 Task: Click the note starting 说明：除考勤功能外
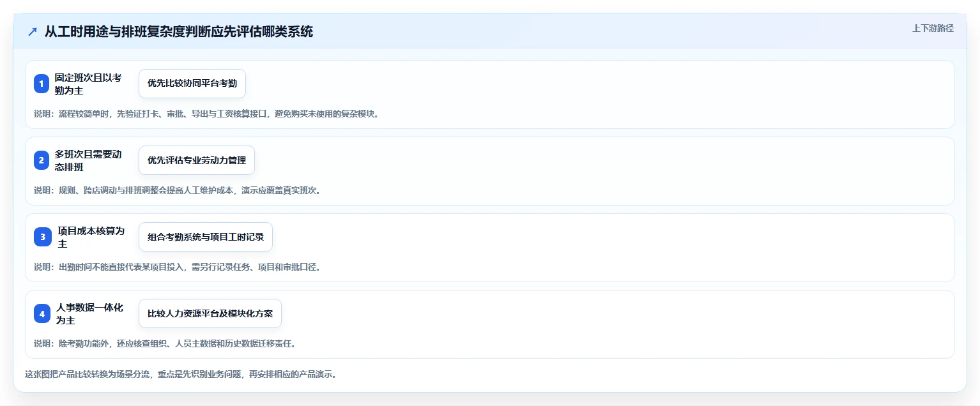point(165,343)
